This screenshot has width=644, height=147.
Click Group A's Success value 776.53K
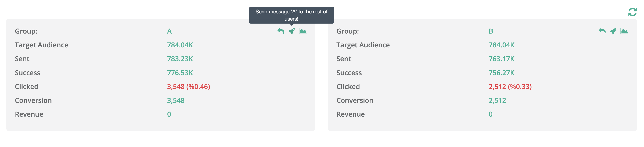click(x=180, y=73)
